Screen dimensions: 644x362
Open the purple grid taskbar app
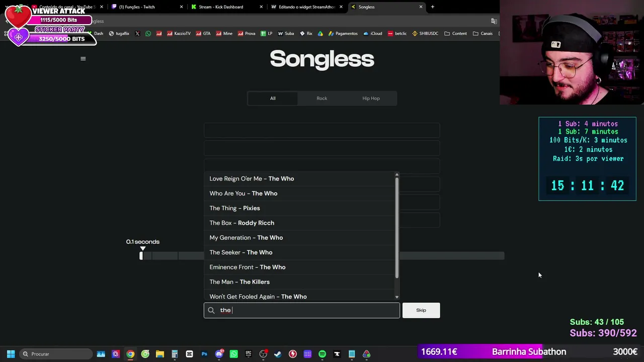[307, 354]
